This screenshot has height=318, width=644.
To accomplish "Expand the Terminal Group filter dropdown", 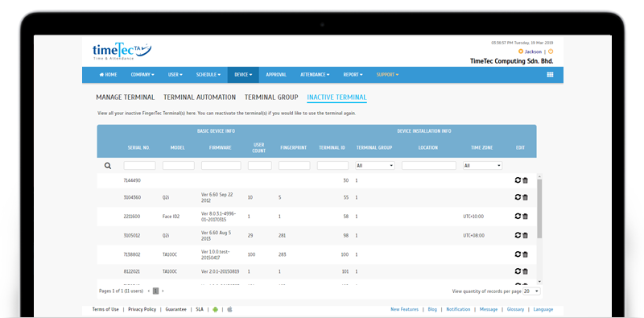I will coord(375,166).
